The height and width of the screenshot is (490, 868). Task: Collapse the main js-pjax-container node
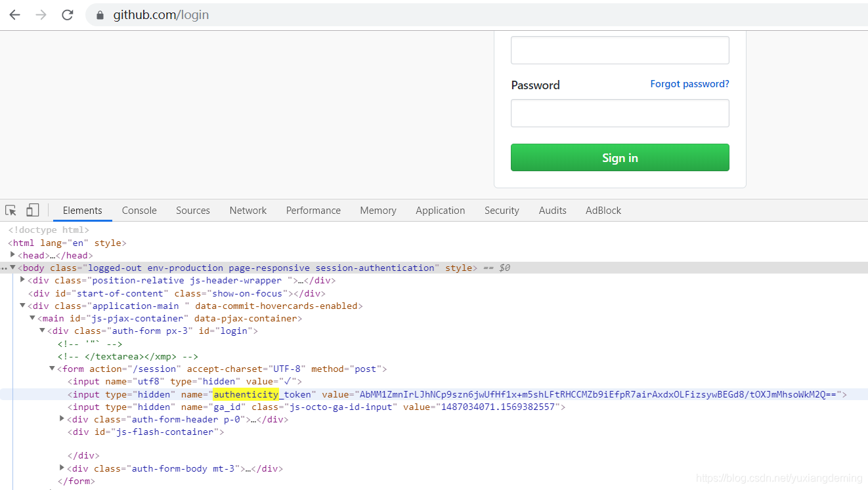point(32,317)
